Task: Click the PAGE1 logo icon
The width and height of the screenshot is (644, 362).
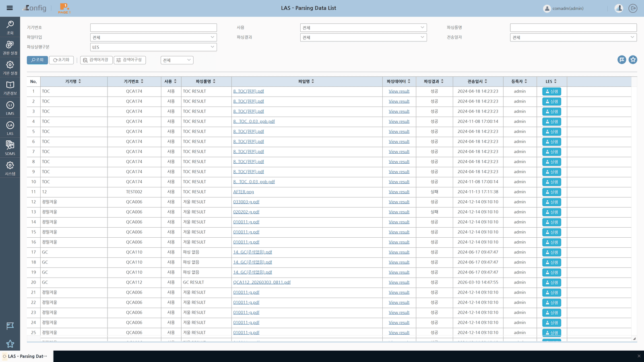Action: [x=64, y=8]
